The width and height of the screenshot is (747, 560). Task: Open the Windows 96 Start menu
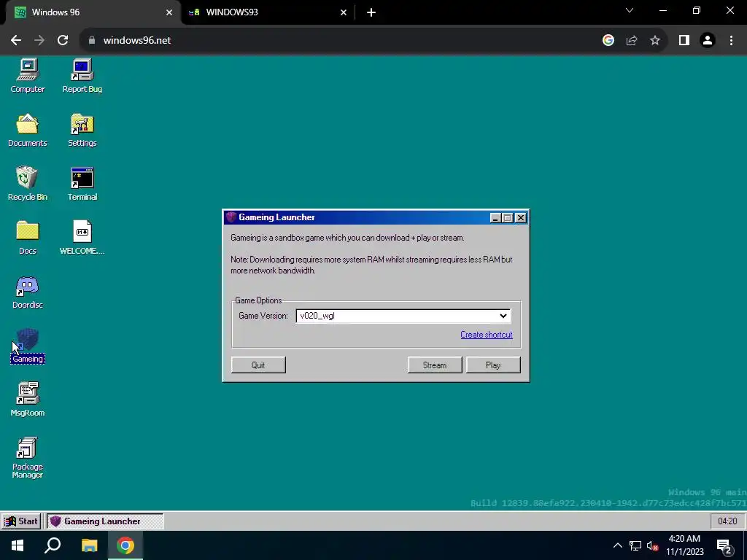(21, 521)
